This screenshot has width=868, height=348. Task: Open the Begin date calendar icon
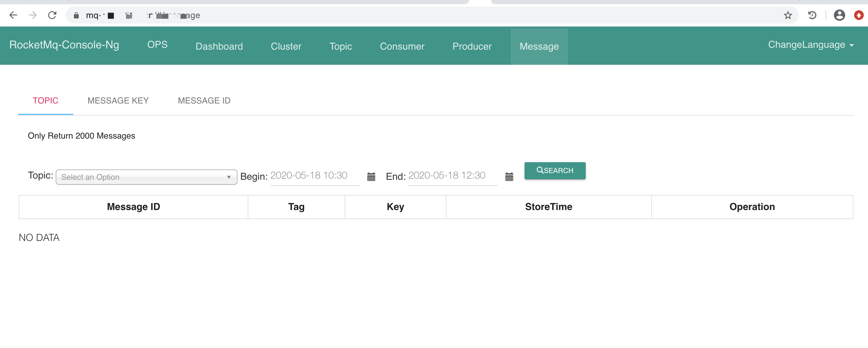point(371,177)
